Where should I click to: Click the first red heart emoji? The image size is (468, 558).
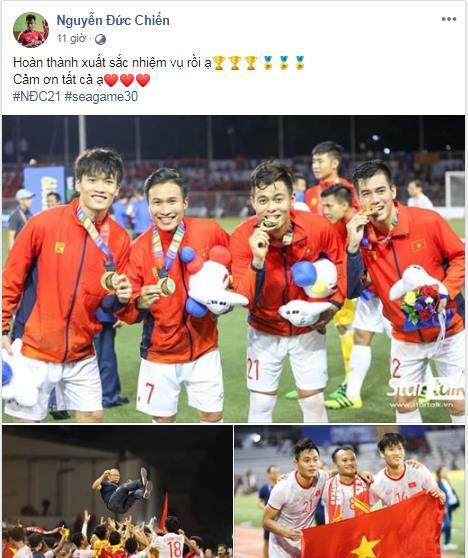tap(111, 80)
